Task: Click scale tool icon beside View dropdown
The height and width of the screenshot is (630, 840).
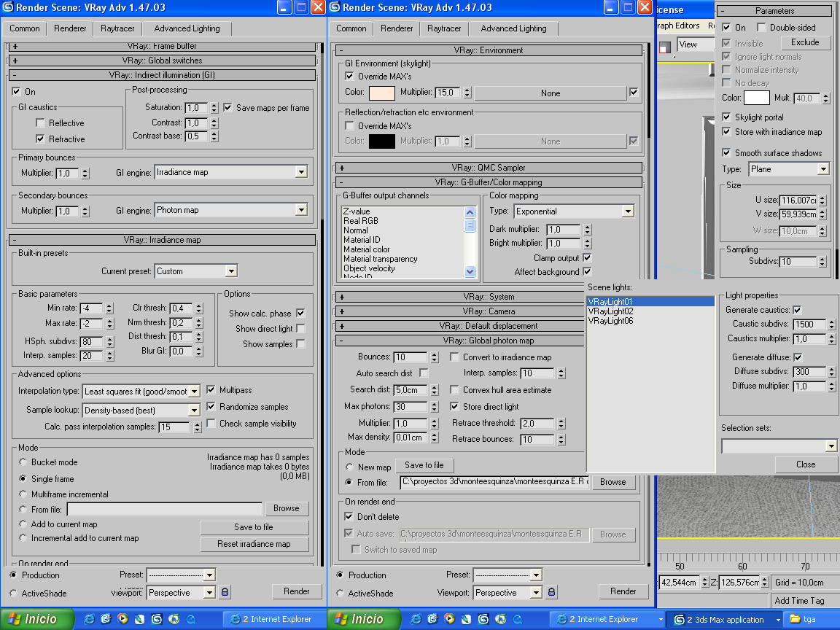Action: pyautogui.click(x=665, y=47)
